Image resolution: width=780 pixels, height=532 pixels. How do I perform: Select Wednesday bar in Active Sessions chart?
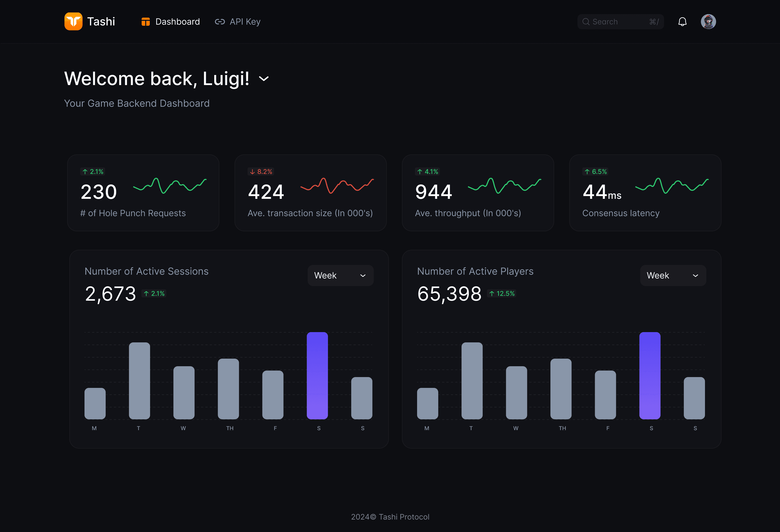pyautogui.click(x=184, y=393)
